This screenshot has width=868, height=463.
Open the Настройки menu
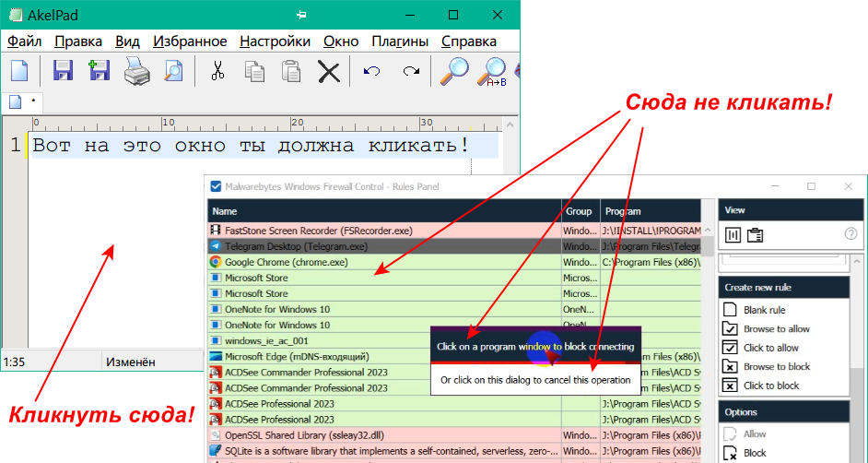pos(276,42)
